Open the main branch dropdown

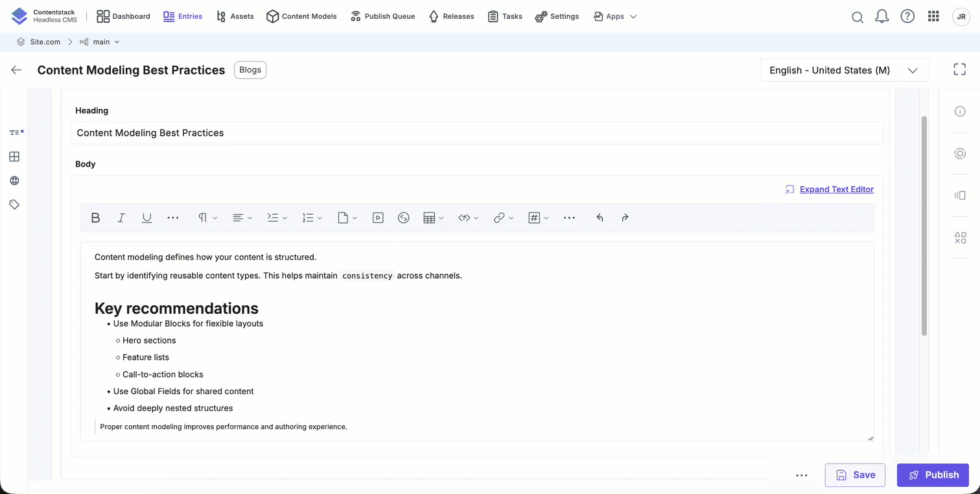pyautogui.click(x=100, y=42)
